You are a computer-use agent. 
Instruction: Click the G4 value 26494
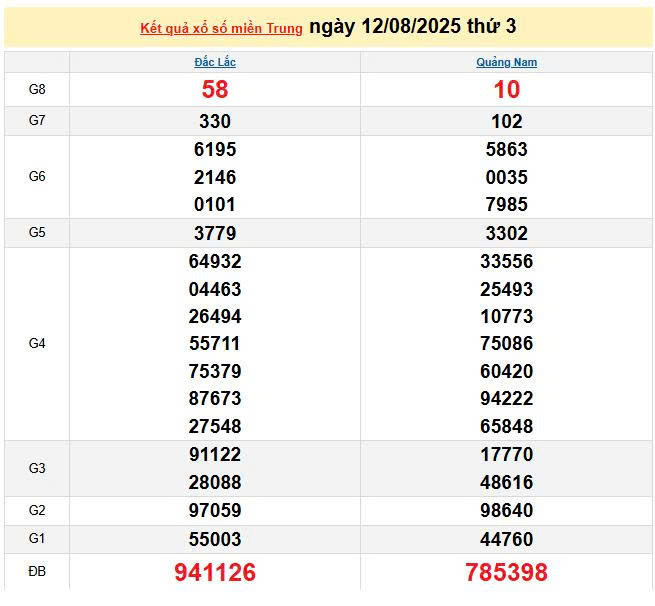tap(215, 317)
